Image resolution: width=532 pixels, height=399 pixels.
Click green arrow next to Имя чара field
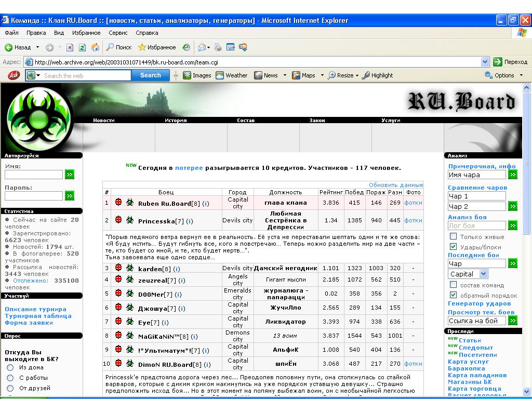[513, 175]
